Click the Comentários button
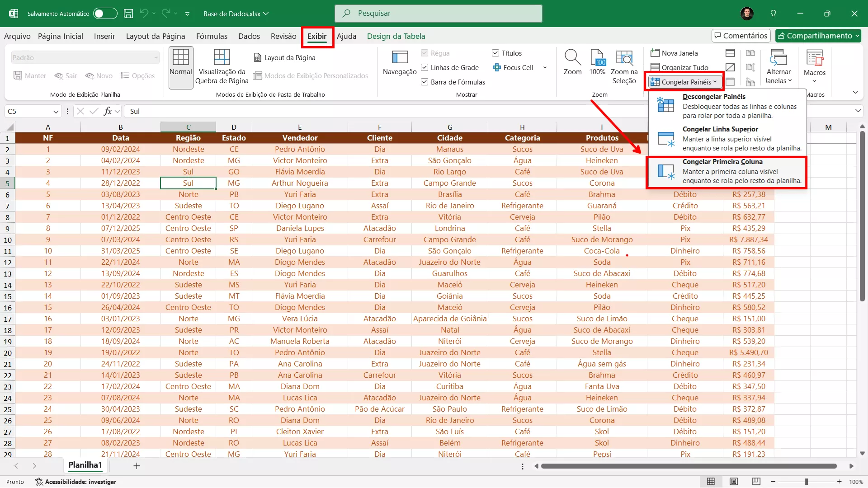Image resolution: width=868 pixels, height=488 pixels. (x=740, y=36)
